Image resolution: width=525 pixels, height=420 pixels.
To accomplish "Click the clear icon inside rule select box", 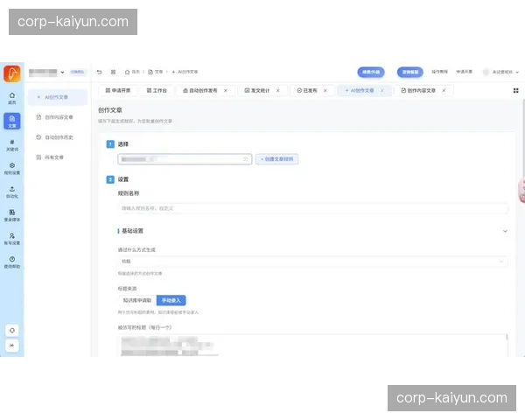I will tap(245, 159).
